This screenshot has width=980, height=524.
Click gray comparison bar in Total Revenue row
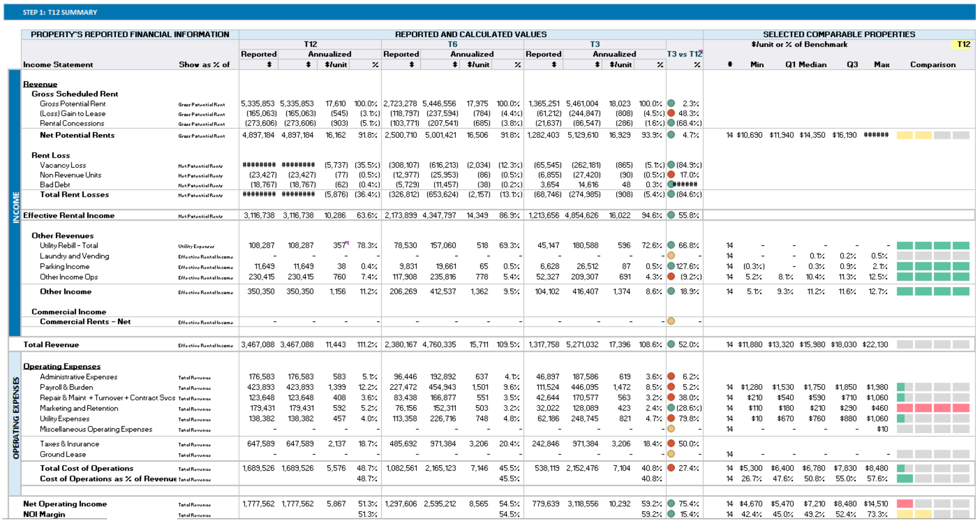click(933, 344)
